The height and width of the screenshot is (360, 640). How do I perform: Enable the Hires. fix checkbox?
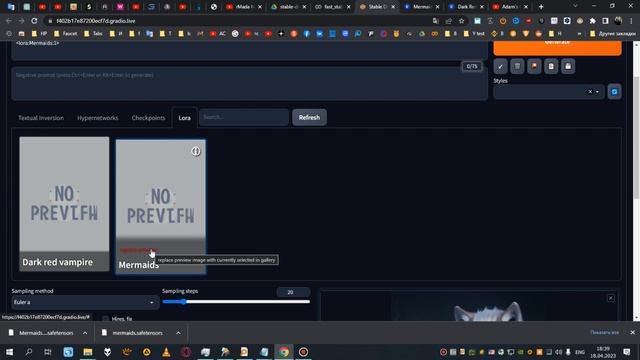click(x=106, y=318)
